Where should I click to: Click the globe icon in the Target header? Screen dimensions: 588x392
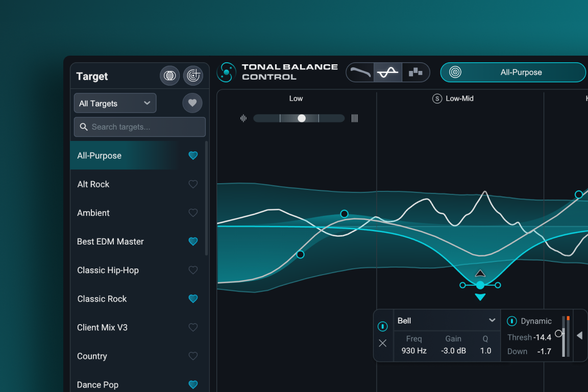169,76
